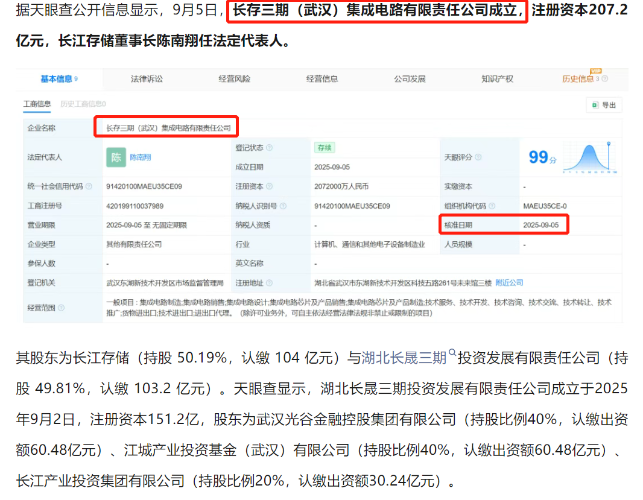
Task: Click the green export spreadsheet icon
Action: click(595, 105)
